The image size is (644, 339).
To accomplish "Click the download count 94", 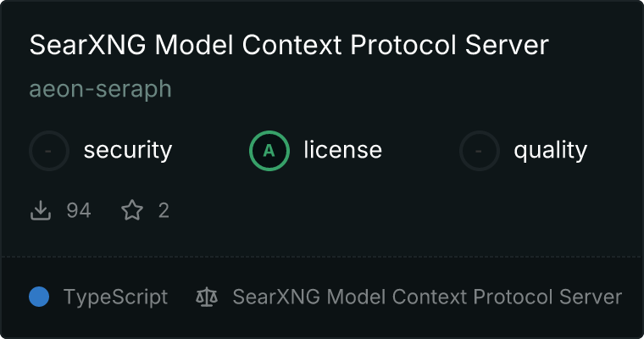I will click(x=78, y=210).
